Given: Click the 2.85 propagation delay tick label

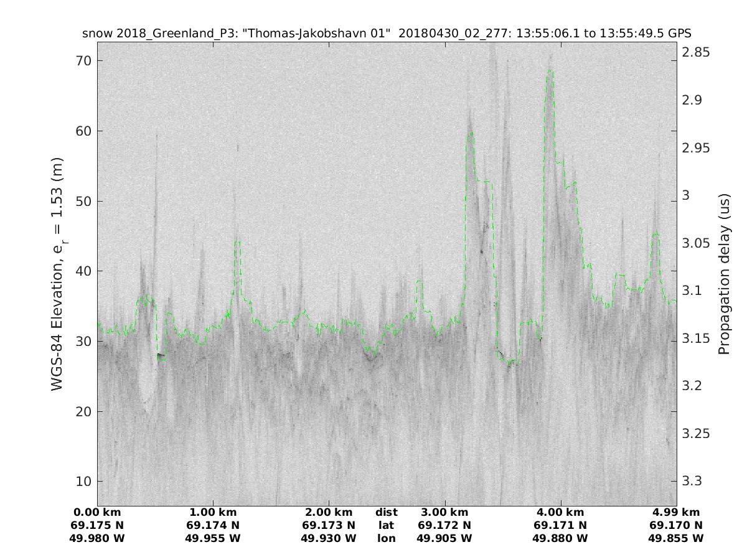Looking at the screenshot, I should click(697, 52).
